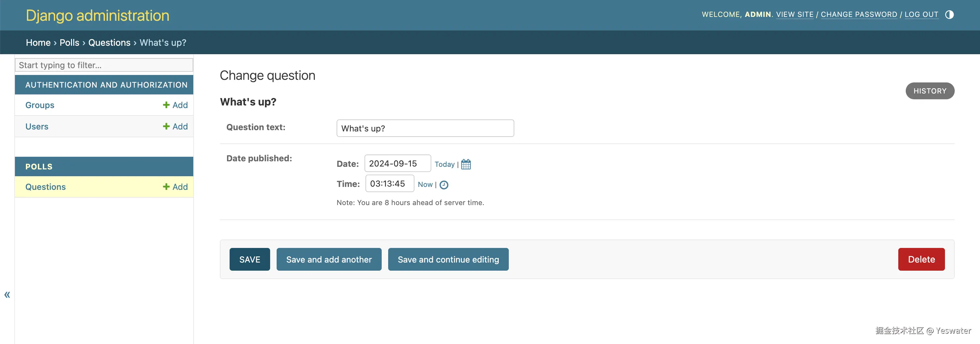Open the HISTORY button

pyautogui.click(x=930, y=91)
